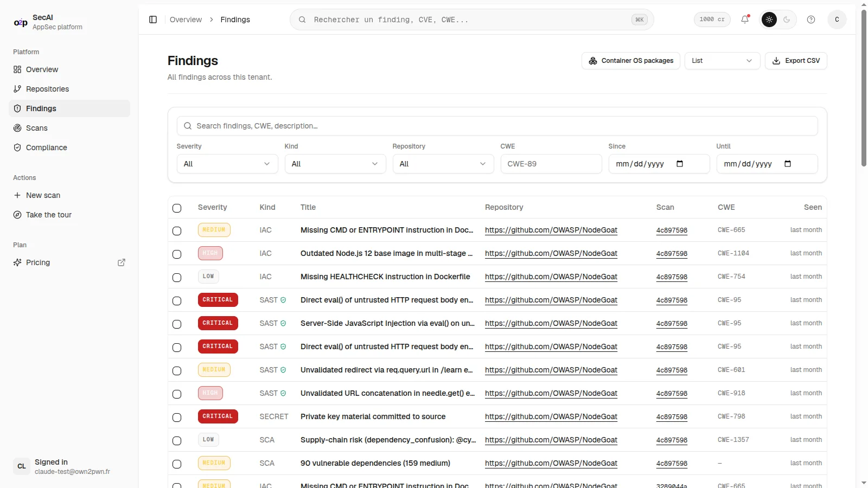Click the Severity column header
Image resolution: width=868 pixels, height=488 pixels.
click(x=212, y=207)
